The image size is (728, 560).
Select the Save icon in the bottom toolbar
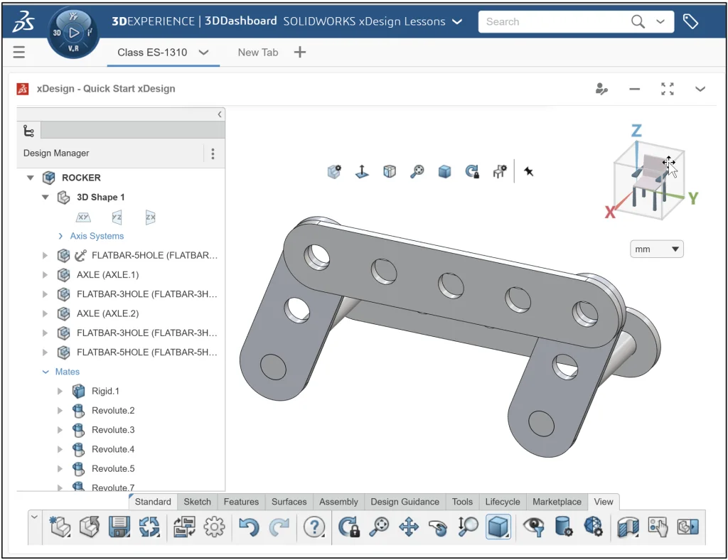pos(119,527)
